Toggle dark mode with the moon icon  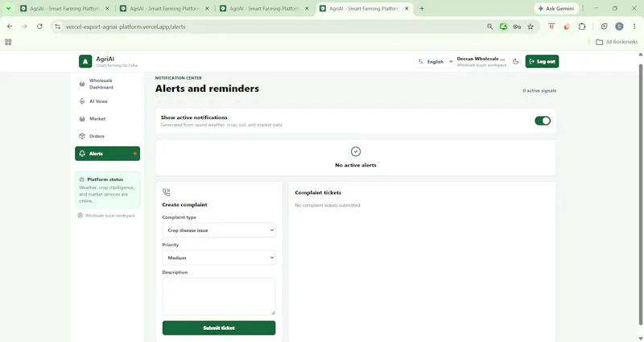[516, 62]
